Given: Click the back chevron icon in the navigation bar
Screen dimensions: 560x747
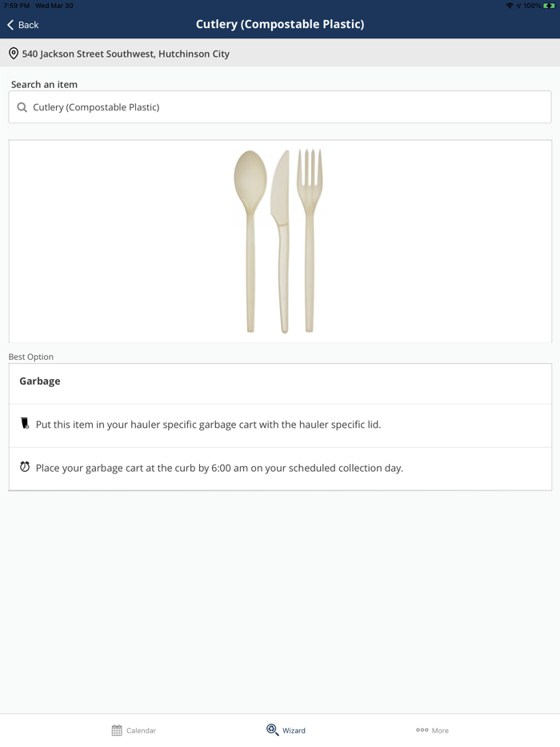Looking at the screenshot, I should click(9, 25).
